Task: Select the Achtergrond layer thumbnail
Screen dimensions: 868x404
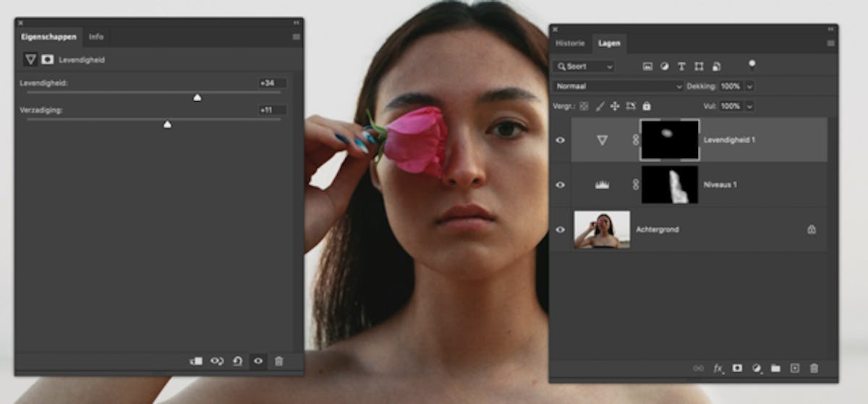Action: coord(602,230)
